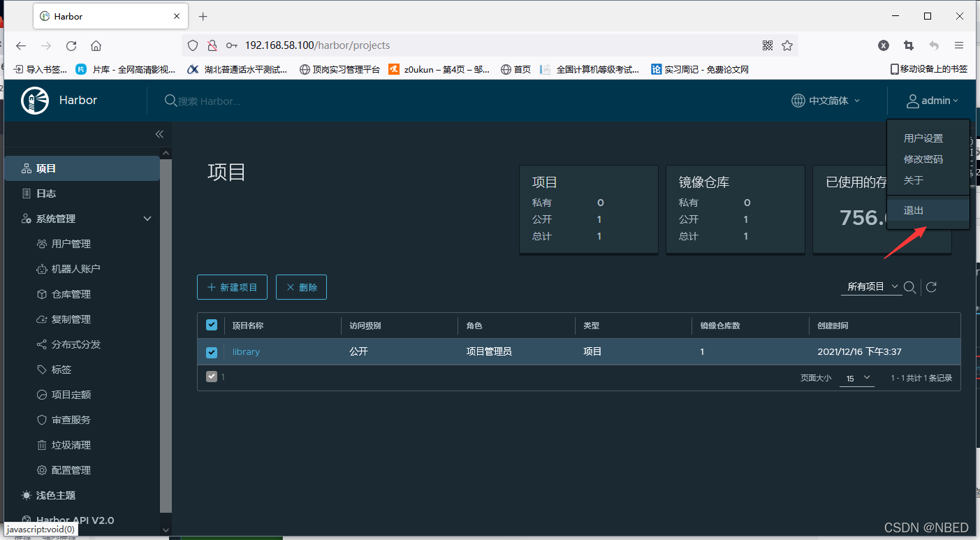This screenshot has width=980, height=540.
Task: Open 实习周记 bookmark
Action: click(700, 69)
